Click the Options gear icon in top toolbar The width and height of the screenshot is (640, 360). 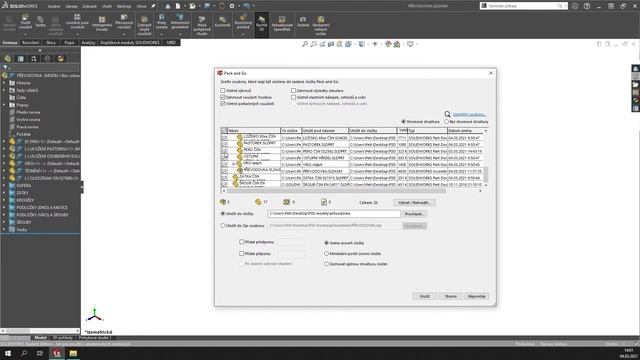tap(232, 6)
